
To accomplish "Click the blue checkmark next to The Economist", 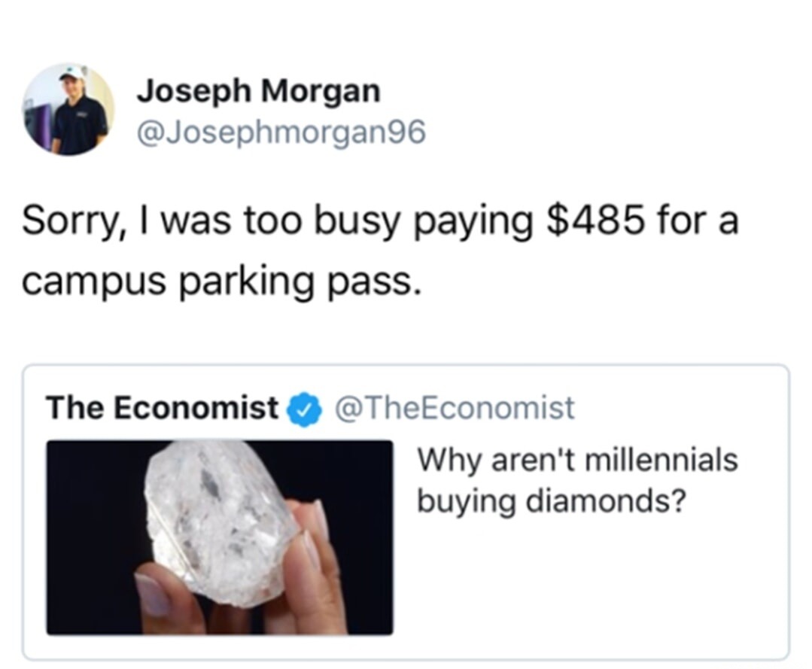I will [304, 408].
